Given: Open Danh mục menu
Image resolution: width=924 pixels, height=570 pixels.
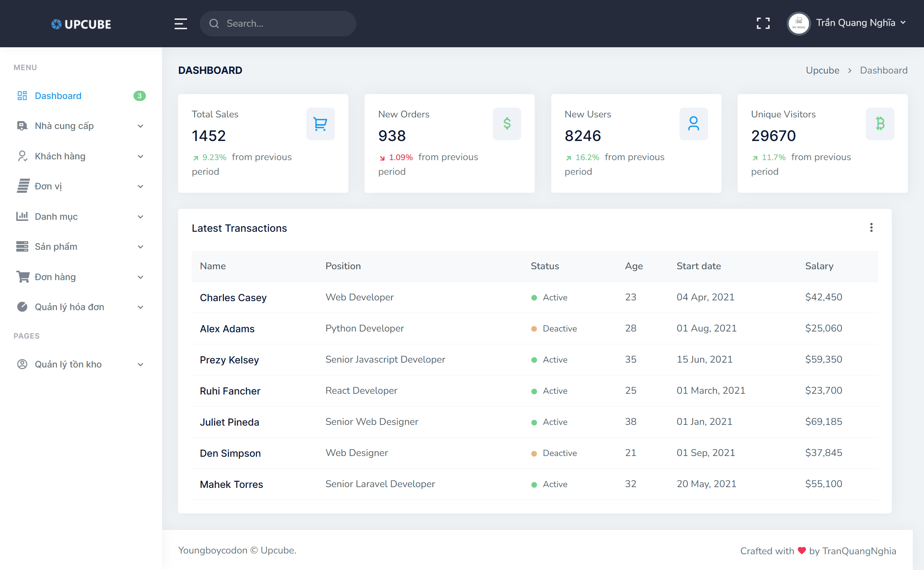Looking at the screenshot, I should 81,216.
